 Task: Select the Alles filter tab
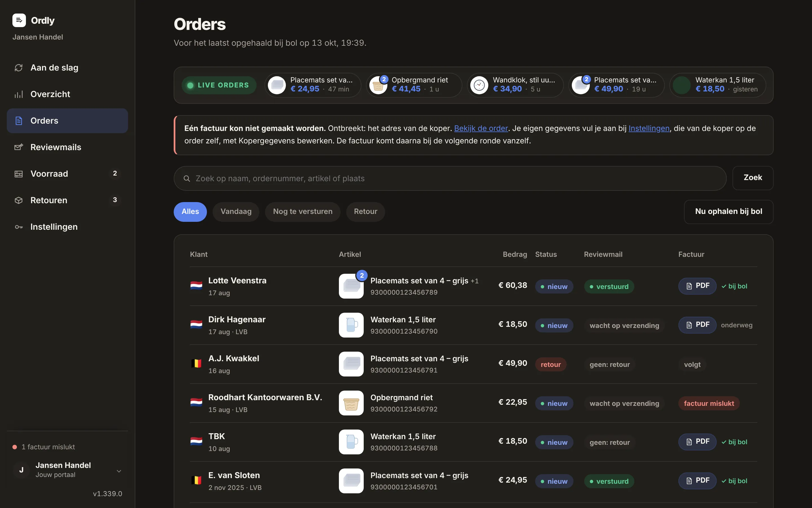tap(190, 212)
